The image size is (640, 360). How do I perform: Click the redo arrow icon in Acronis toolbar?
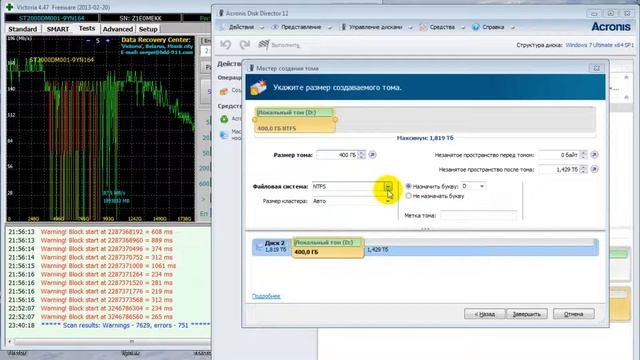[244, 44]
